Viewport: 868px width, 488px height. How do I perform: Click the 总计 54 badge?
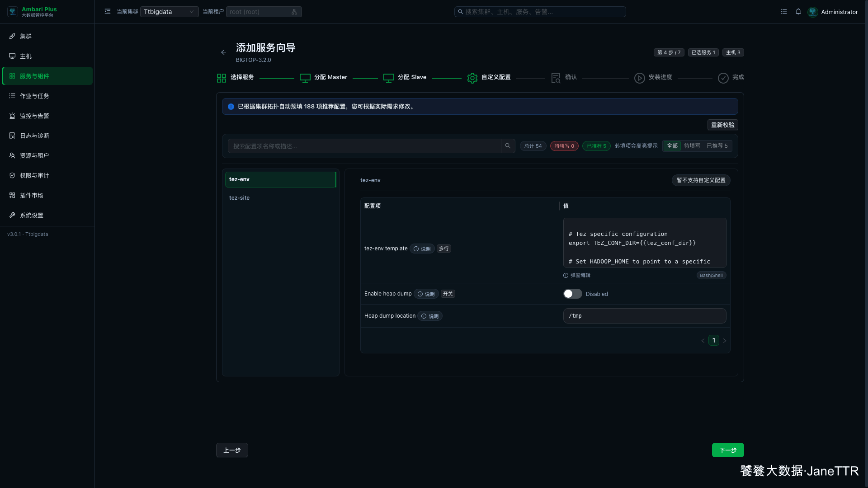pyautogui.click(x=533, y=146)
